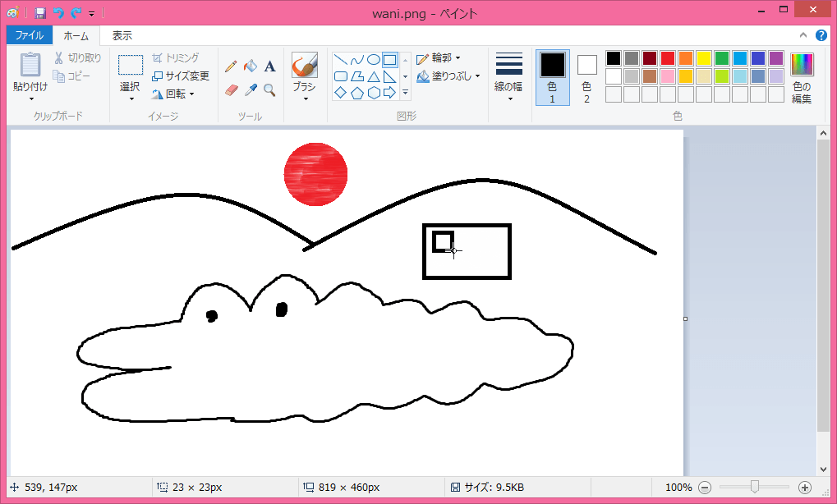This screenshot has height=504, width=837.
Task: Select the Eraser tool
Action: point(231,90)
